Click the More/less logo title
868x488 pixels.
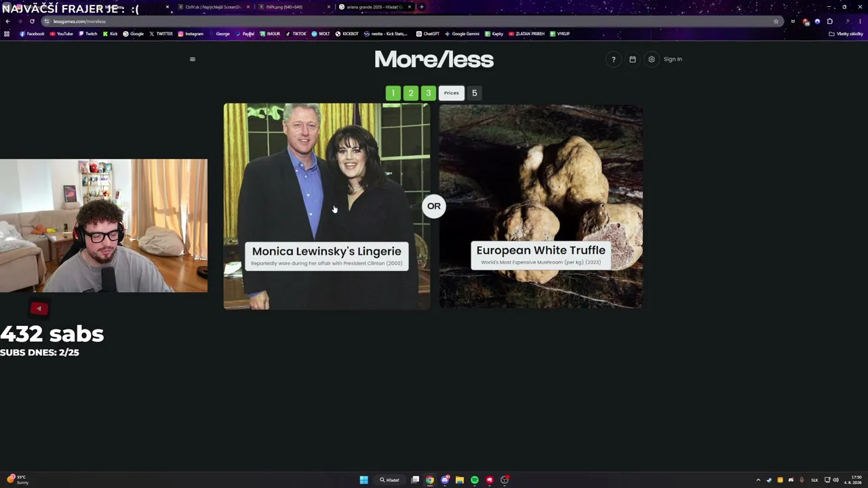pyautogui.click(x=434, y=60)
